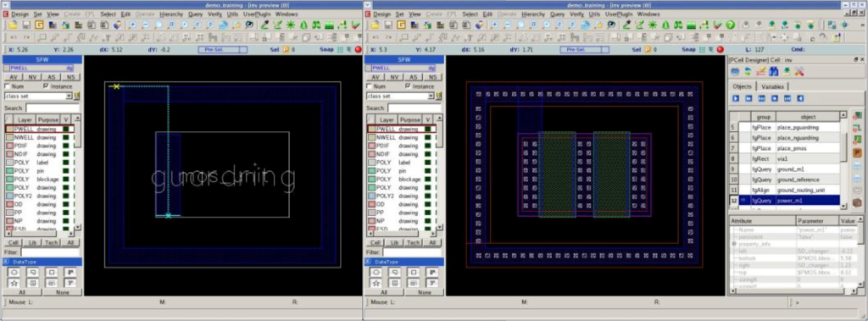Click the play step button in PCell Designer
This screenshot has width=868, height=321.
736,98
